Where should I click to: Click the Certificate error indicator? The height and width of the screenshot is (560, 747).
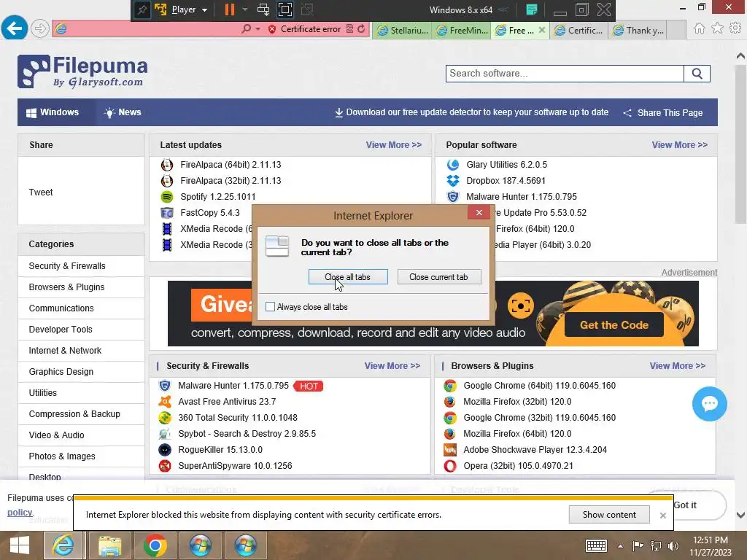tap(304, 29)
